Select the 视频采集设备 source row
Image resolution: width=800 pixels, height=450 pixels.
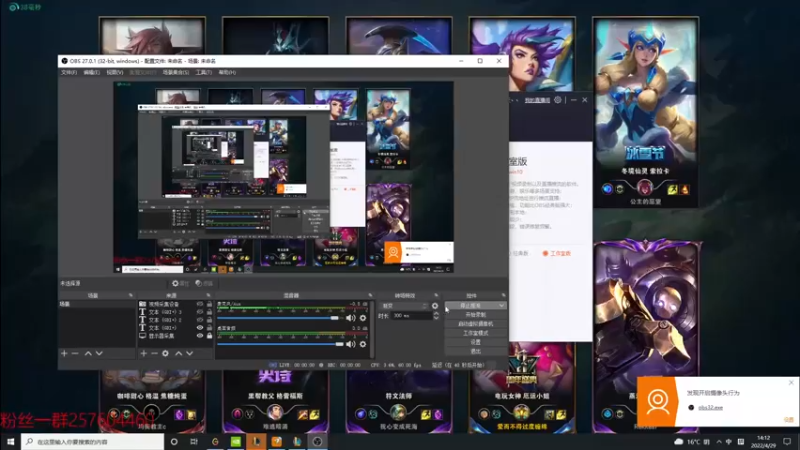[x=176, y=304]
